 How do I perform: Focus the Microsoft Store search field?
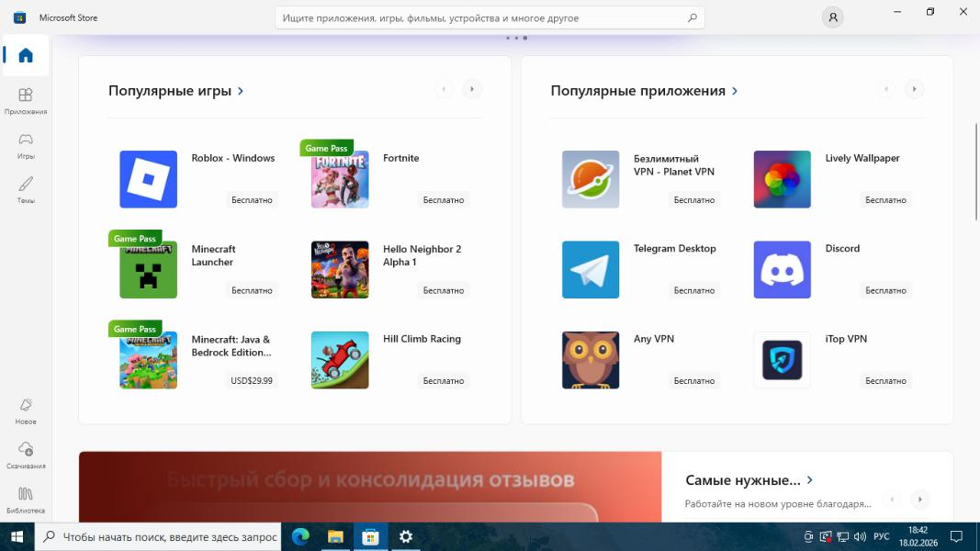pyautogui.click(x=482, y=17)
